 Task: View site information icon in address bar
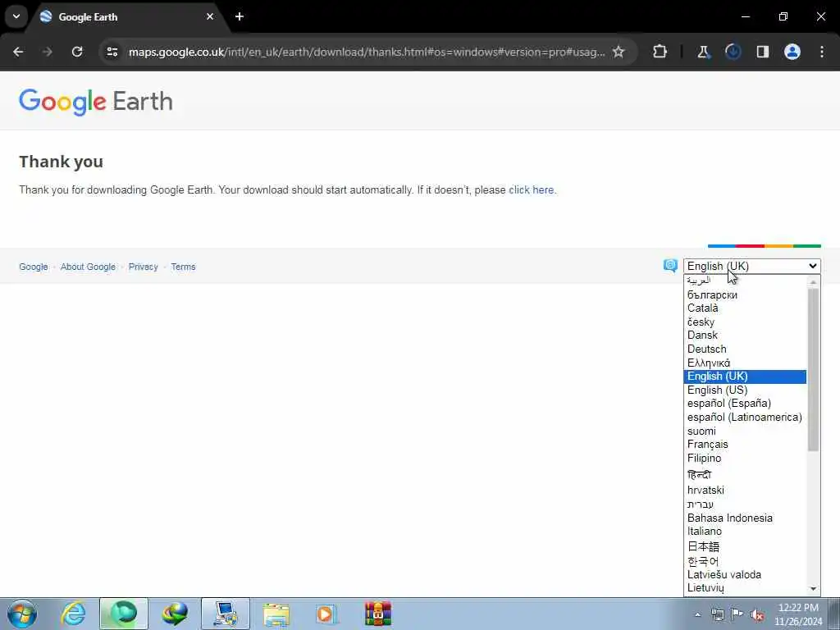point(112,52)
